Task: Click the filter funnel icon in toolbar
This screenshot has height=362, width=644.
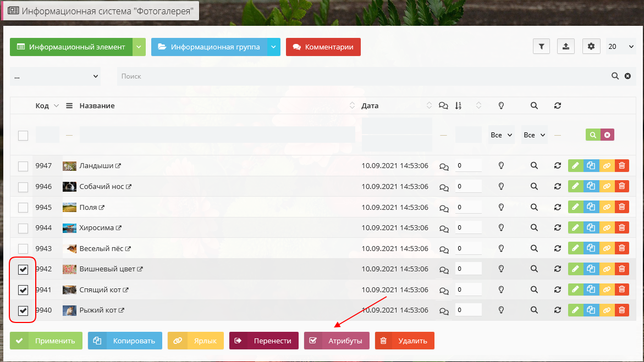Action: (x=541, y=47)
